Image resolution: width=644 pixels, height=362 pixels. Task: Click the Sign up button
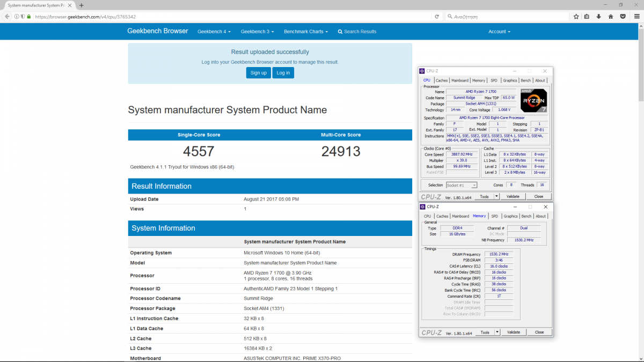click(x=259, y=73)
